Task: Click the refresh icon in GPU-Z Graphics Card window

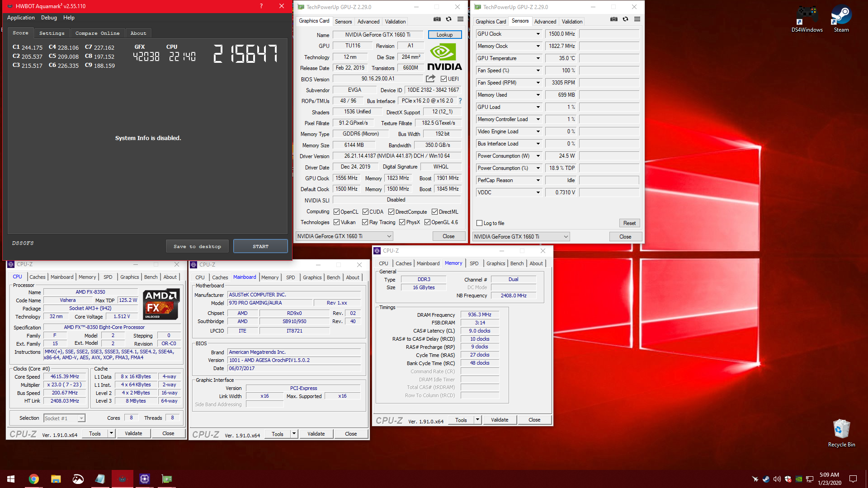Action: pos(448,19)
